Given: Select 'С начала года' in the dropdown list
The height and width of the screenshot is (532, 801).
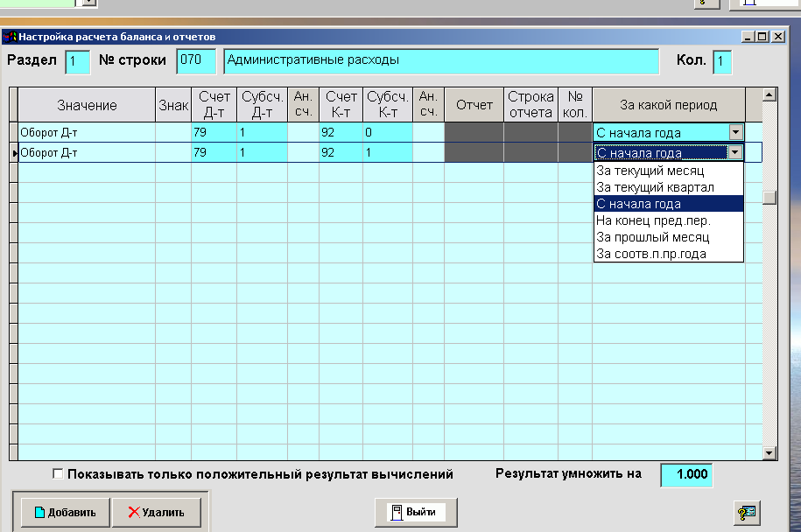Looking at the screenshot, I should [x=638, y=204].
